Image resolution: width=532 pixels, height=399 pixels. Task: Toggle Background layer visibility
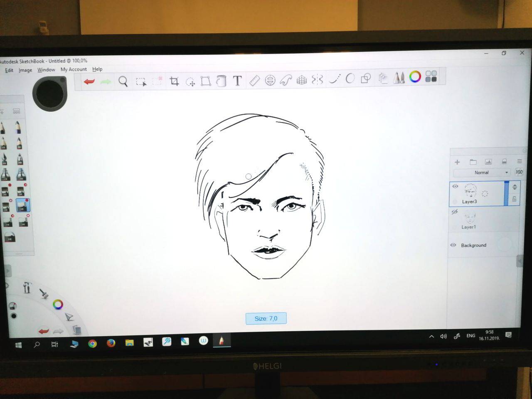453,245
